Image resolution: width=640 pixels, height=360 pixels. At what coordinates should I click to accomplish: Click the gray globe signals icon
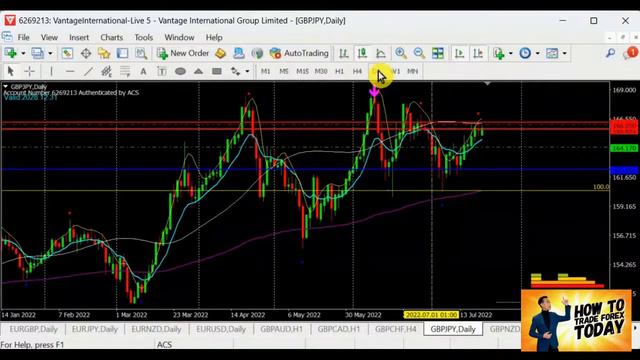point(257,53)
